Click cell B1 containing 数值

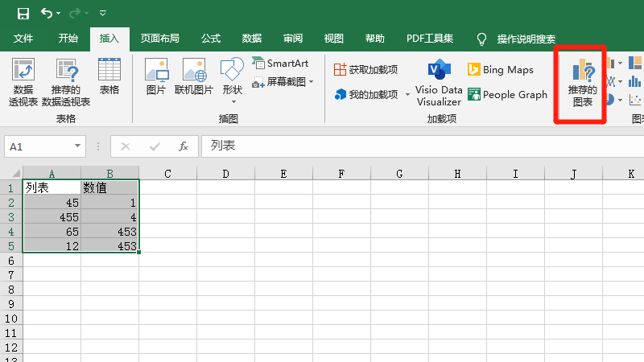point(109,187)
